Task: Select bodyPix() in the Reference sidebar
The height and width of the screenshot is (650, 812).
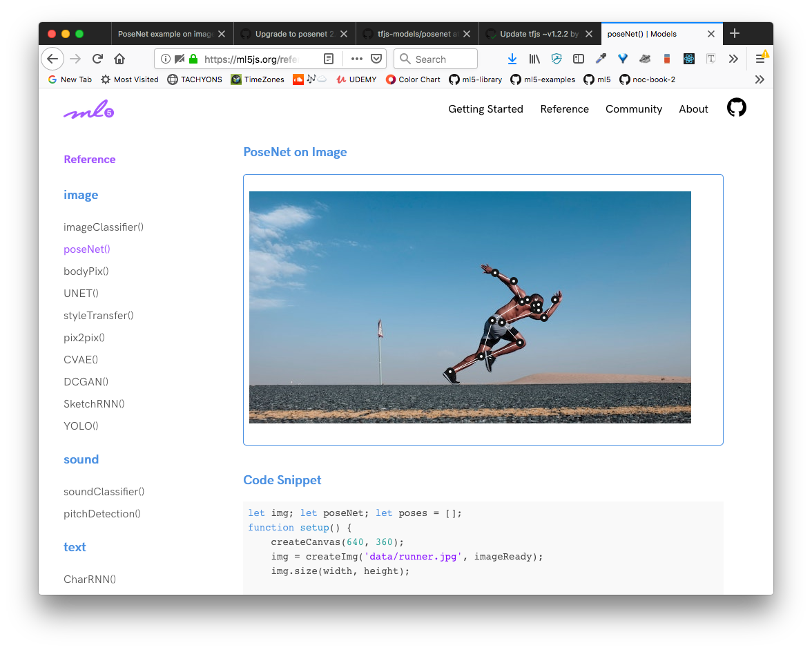Action: point(86,271)
